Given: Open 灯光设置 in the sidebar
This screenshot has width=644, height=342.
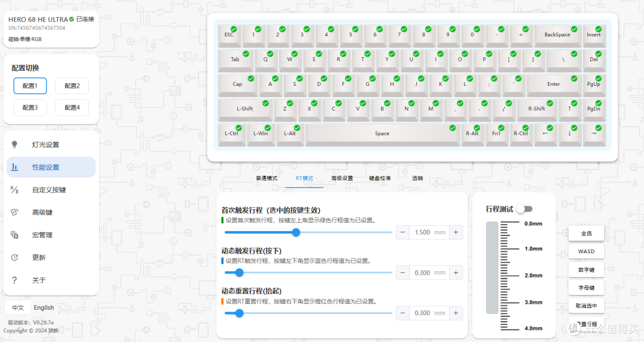Looking at the screenshot, I should coord(51,145).
